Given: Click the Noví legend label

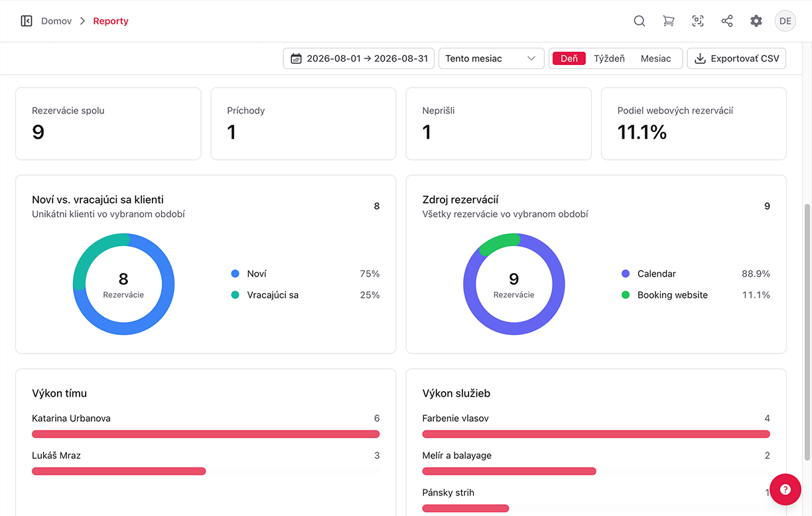Looking at the screenshot, I should (x=257, y=273).
